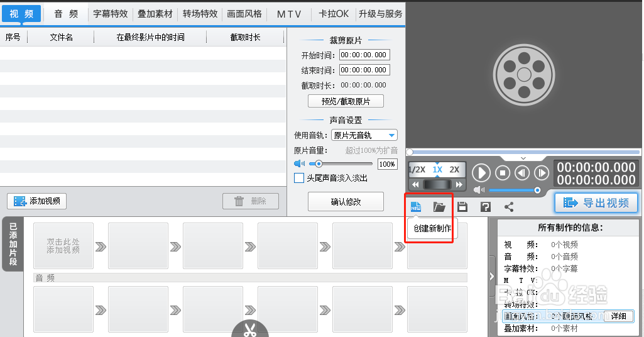Click the share icon
Image resolution: width=644 pixels, height=337 pixels.
[x=509, y=207]
